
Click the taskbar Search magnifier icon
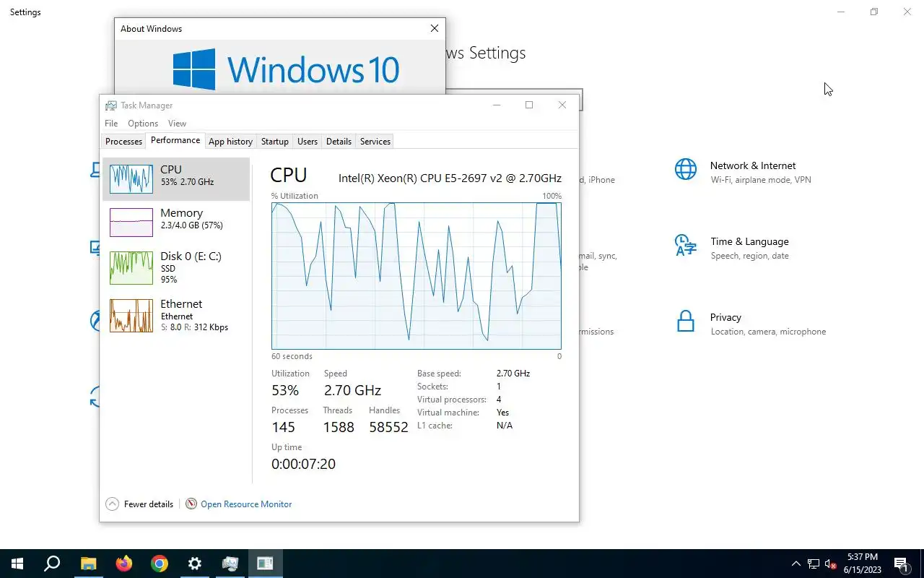[52, 564]
